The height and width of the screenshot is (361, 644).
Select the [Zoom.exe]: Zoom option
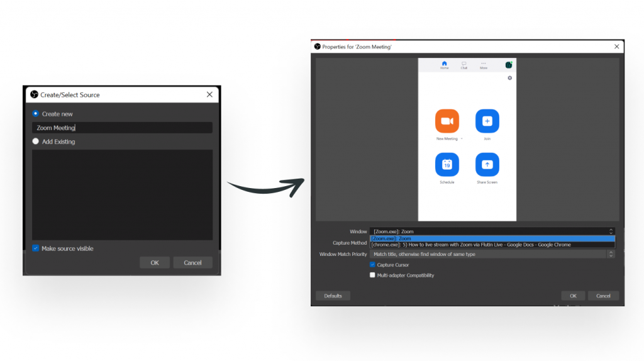[x=492, y=238]
